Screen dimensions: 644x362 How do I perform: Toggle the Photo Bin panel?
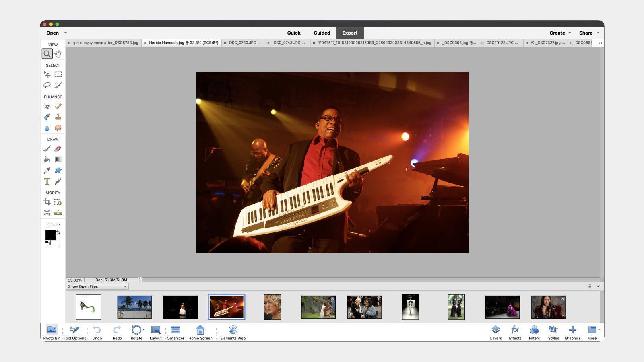(52, 333)
